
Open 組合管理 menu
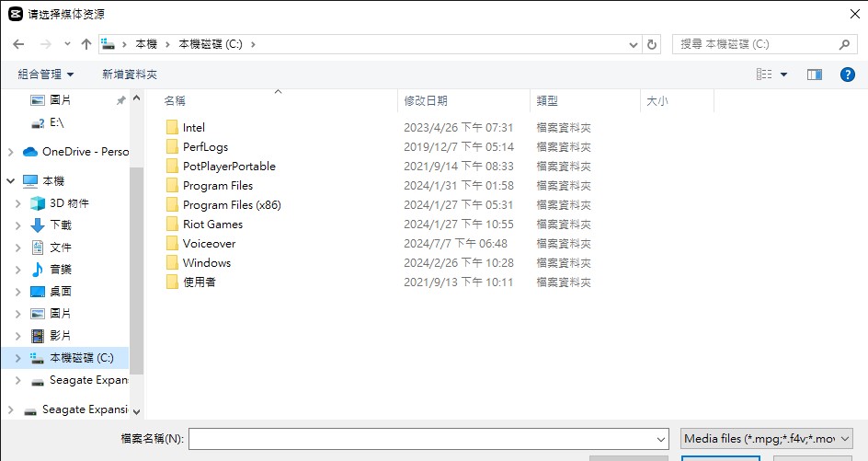tap(45, 75)
